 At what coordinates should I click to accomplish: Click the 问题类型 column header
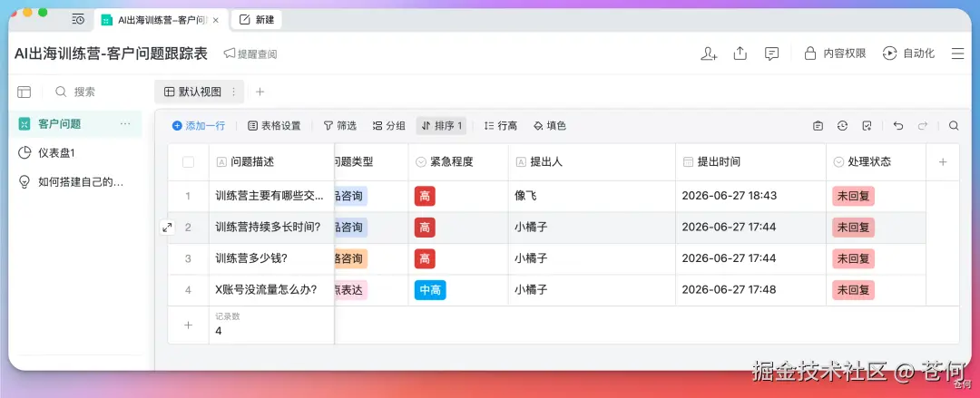click(372, 161)
